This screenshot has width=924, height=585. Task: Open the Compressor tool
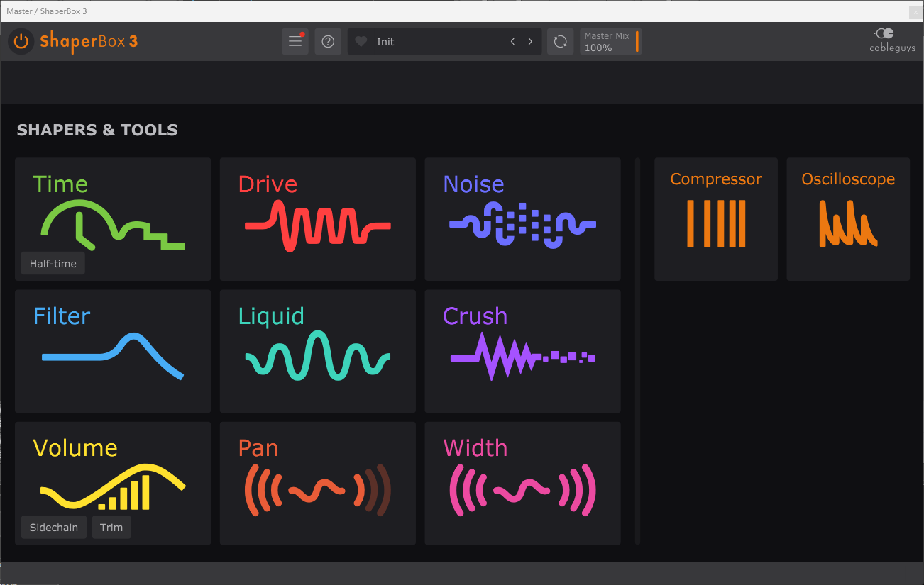pyautogui.click(x=716, y=219)
